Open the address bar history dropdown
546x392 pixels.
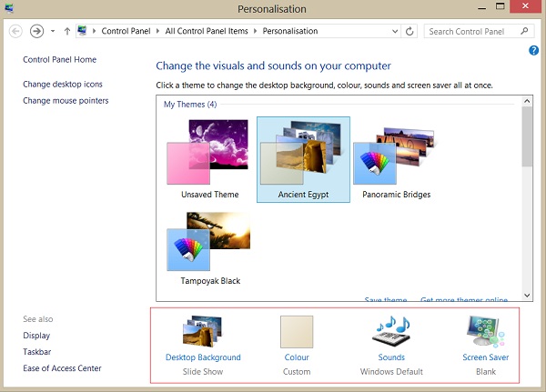click(x=395, y=31)
